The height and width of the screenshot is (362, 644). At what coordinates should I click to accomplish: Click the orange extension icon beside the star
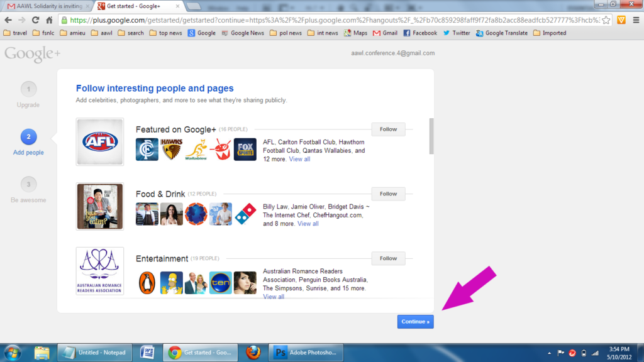[x=621, y=20]
